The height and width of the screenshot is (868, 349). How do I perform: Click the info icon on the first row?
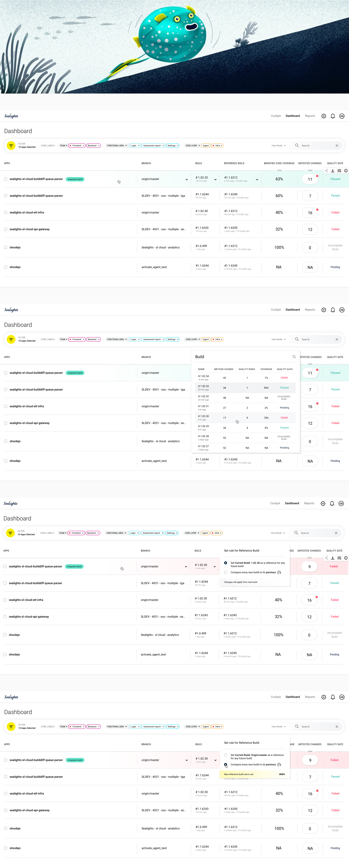click(346, 171)
